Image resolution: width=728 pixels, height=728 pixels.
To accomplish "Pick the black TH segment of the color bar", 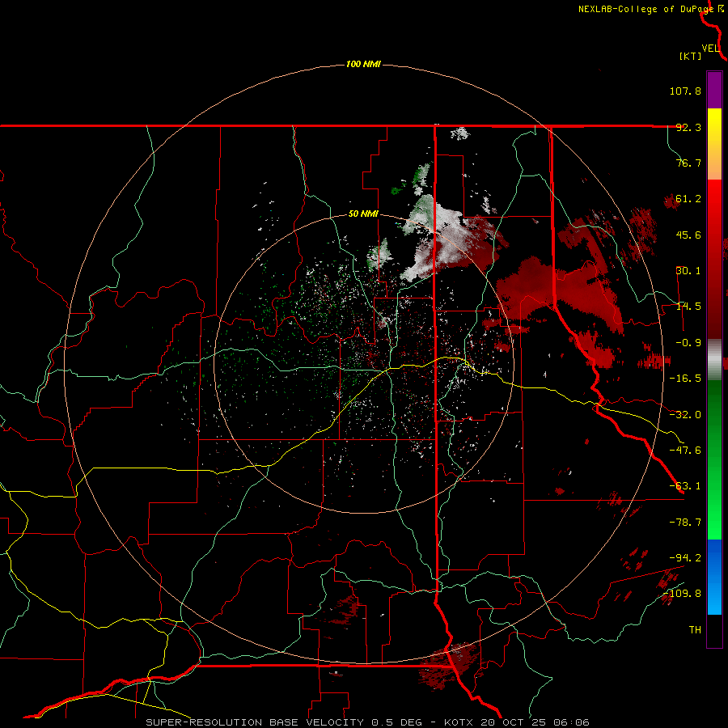I will tap(714, 630).
